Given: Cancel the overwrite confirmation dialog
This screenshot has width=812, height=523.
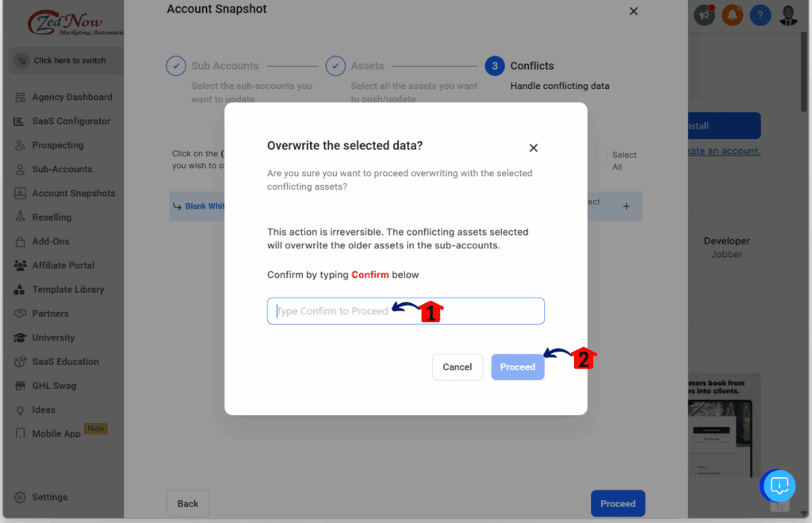Looking at the screenshot, I should tap(458, 367).
